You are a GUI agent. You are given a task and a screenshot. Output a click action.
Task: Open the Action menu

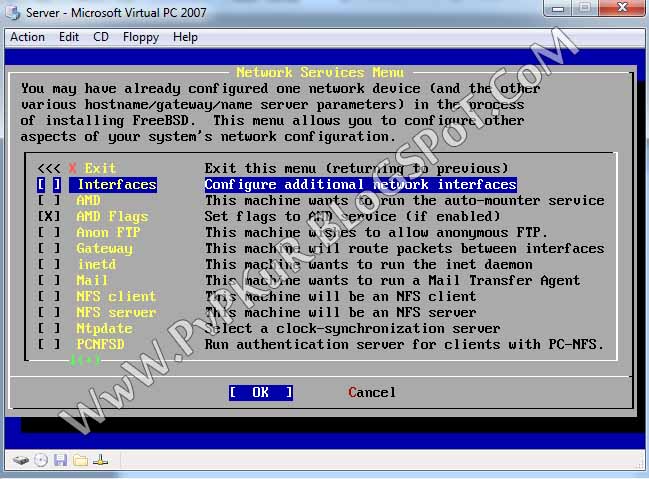(27, 37)
